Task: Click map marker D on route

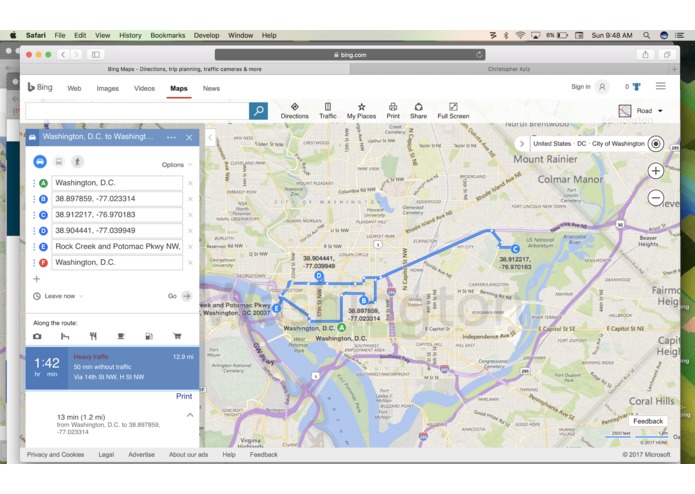Action: [318, 276]
